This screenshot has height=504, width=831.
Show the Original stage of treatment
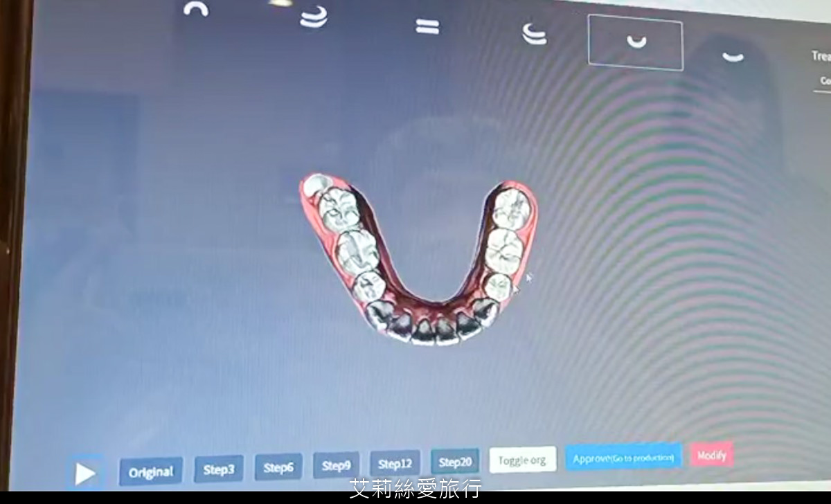(x=150, y=471)
